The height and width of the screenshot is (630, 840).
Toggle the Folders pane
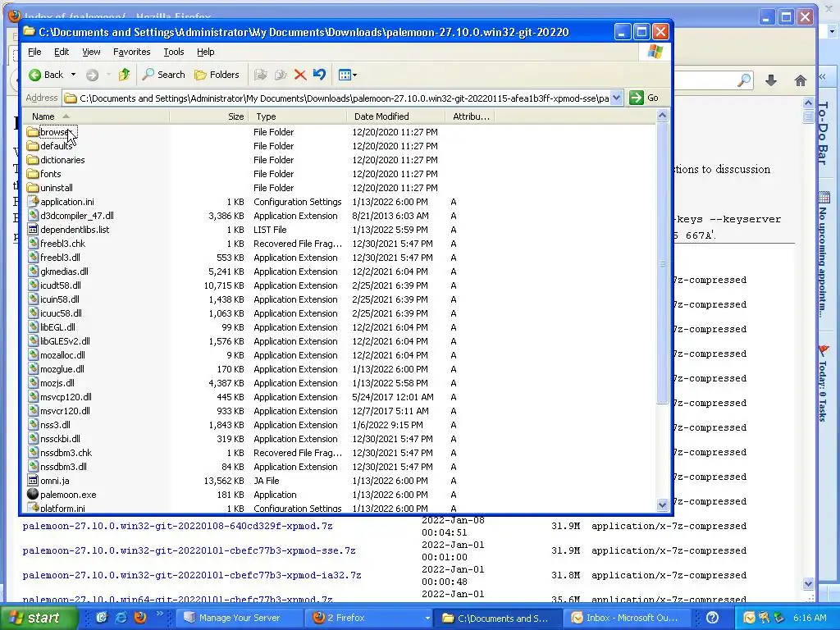tap(217, 75)
